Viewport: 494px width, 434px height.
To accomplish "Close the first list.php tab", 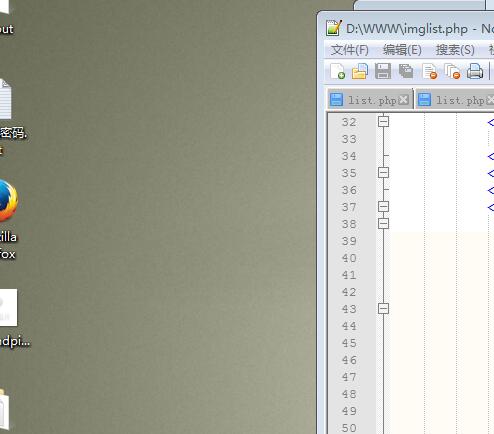I will (x=403, y=100).
